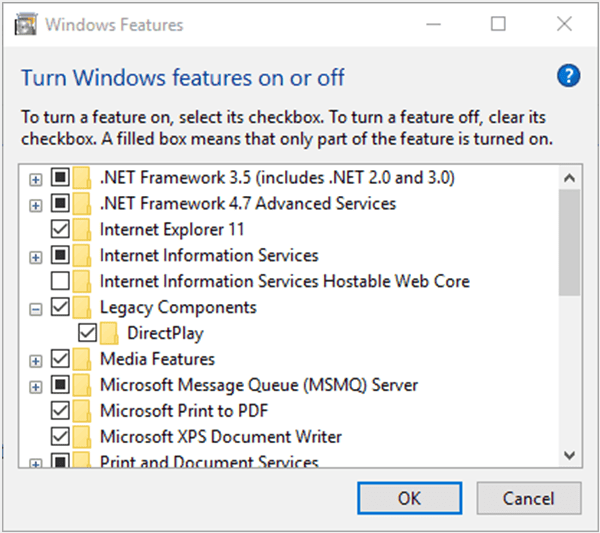The width and height of the screenshot is (600, 533).
Task: Enable Internet Information Services Hostable Web Core
Action: pyautogui.click(x=60, y=281)
